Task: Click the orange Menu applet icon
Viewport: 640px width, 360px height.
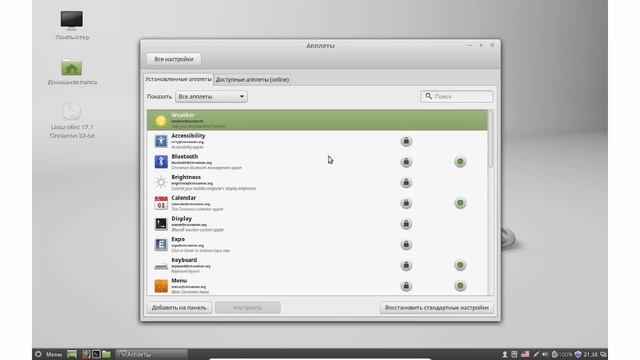Action: coord(161,286)
